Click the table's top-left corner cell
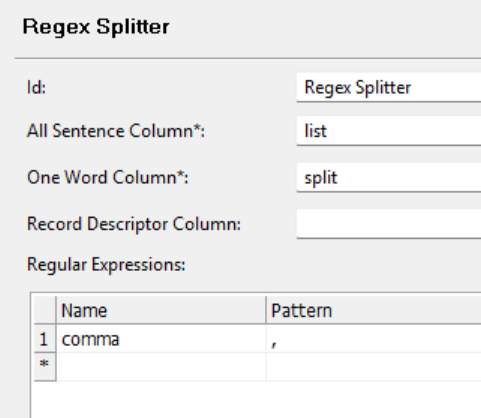 [x=45, y=310]
